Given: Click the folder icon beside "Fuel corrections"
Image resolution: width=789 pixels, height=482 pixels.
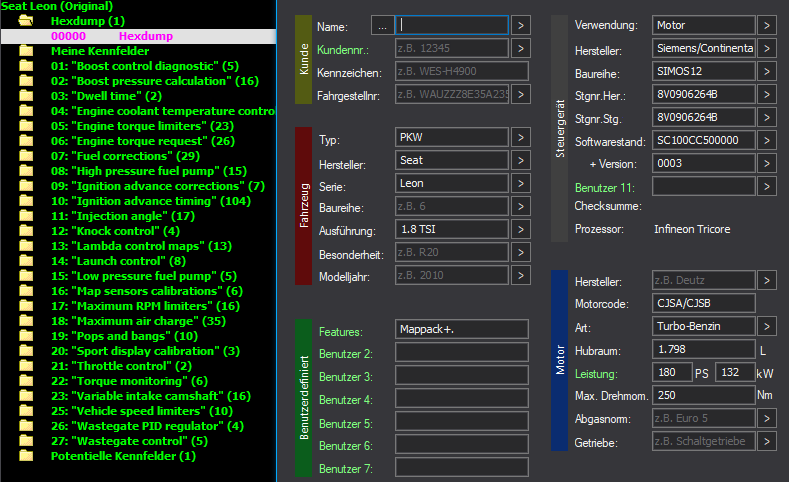Looking at the screenshot, I should (x=26, y=156).
